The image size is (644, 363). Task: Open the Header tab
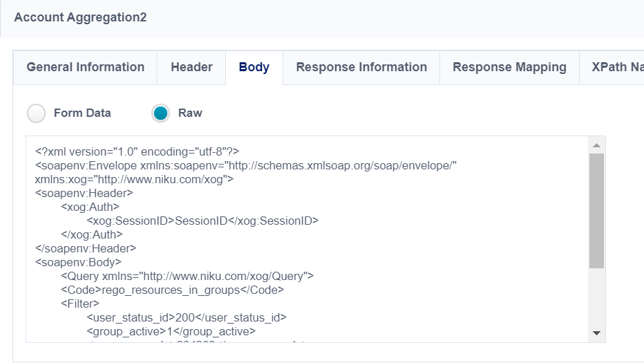191,68
